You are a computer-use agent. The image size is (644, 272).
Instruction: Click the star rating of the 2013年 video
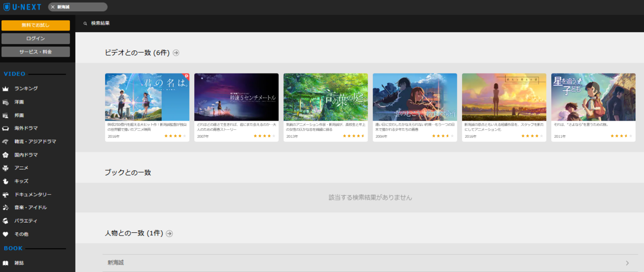[354, 136]
